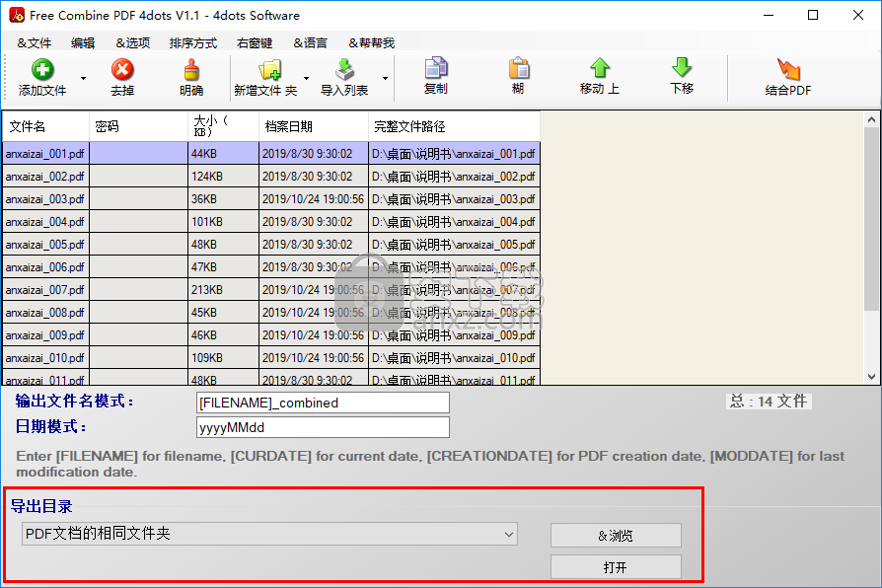Open the &文件 menu
The height and width of the screenshot is (588, 882).
tap(35, 42)
